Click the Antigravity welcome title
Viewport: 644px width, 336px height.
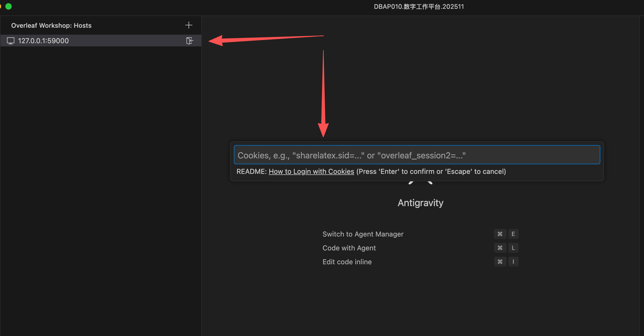(x=421, y=203)
